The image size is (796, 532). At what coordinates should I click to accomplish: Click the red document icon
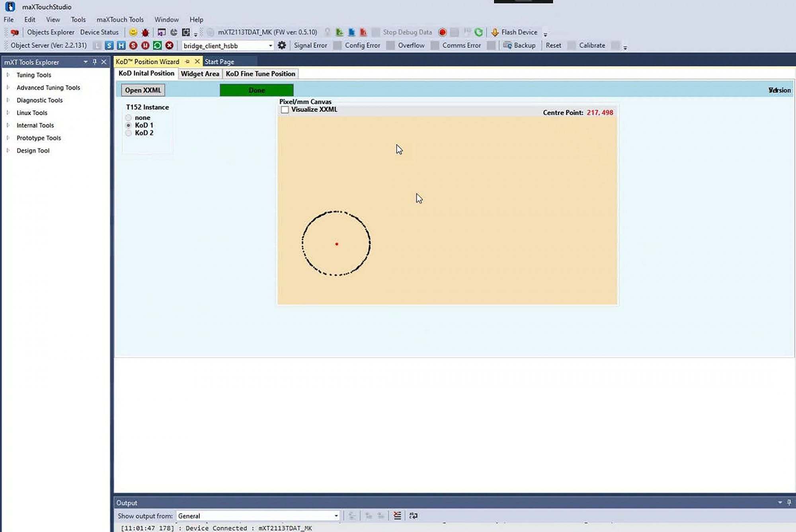pos(363,32)
